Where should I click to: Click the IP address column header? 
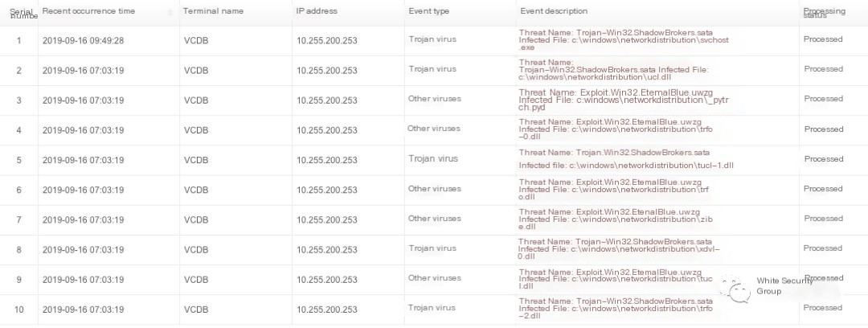tap(317, 11)
